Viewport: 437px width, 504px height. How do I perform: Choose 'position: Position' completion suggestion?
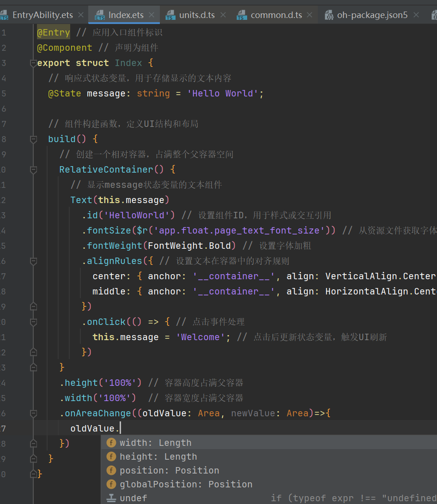click(269, 470)
